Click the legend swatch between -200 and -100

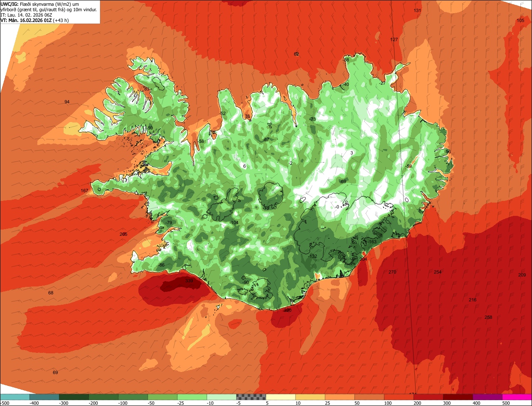click(x=103, y=397)
